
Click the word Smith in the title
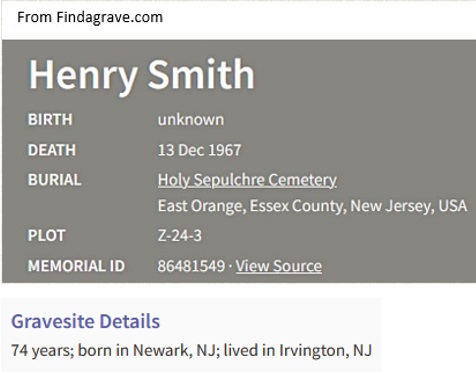point(201,74)
